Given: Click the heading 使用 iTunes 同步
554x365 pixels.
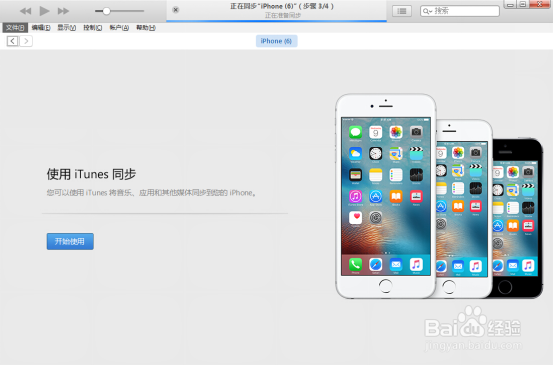Looking at the screenshot, I should pos(91,174).
